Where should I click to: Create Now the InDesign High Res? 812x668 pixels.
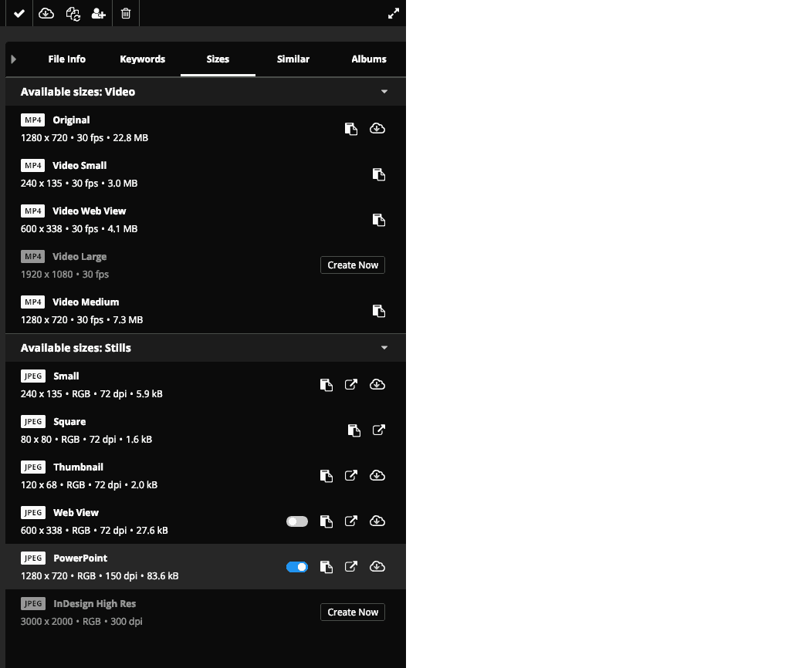click(x=353, y=612)
